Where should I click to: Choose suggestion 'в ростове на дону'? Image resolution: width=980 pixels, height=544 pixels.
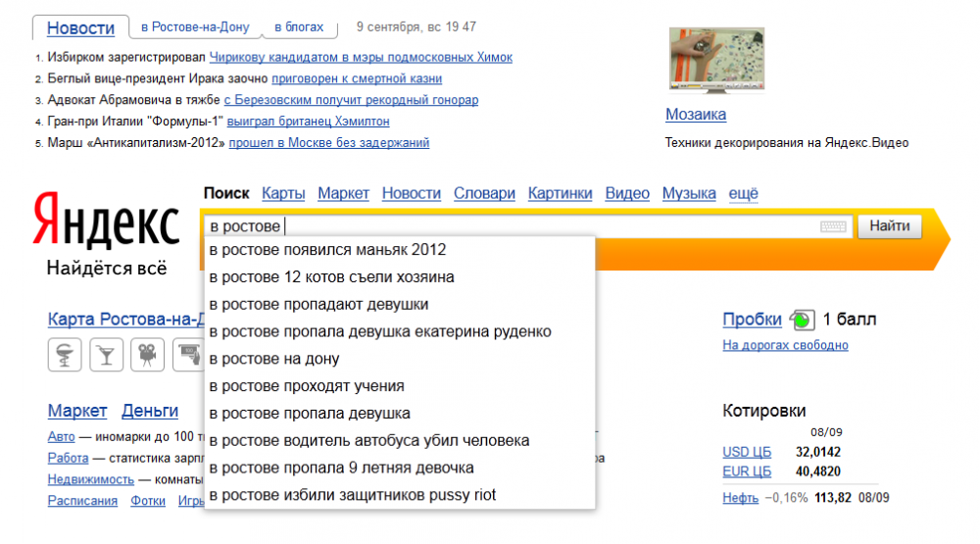tap(400, 359)
